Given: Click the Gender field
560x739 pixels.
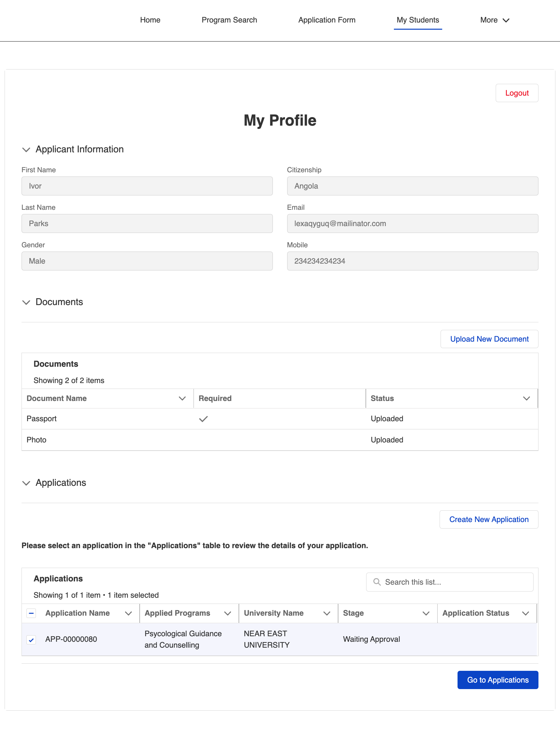Looking at the screenshot, I should (x=147, y=261).
